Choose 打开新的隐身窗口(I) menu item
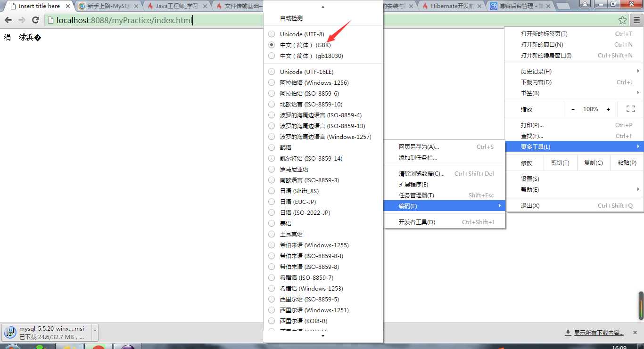 (574, 55)
